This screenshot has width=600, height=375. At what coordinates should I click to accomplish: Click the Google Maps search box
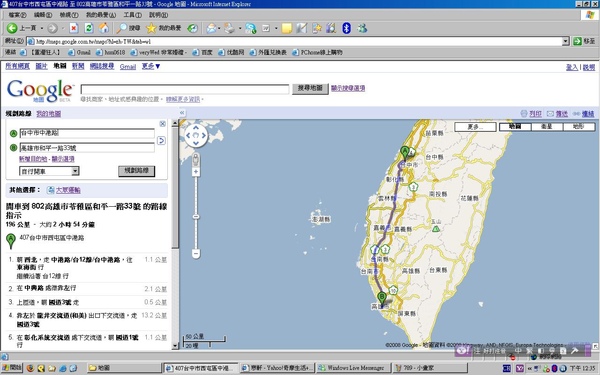click(x=185, y=89)
